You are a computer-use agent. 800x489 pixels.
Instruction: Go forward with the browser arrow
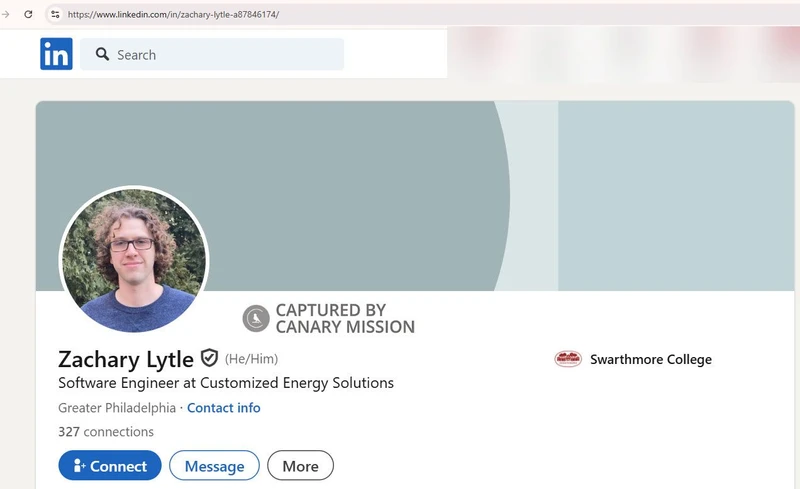coord(6,14)
